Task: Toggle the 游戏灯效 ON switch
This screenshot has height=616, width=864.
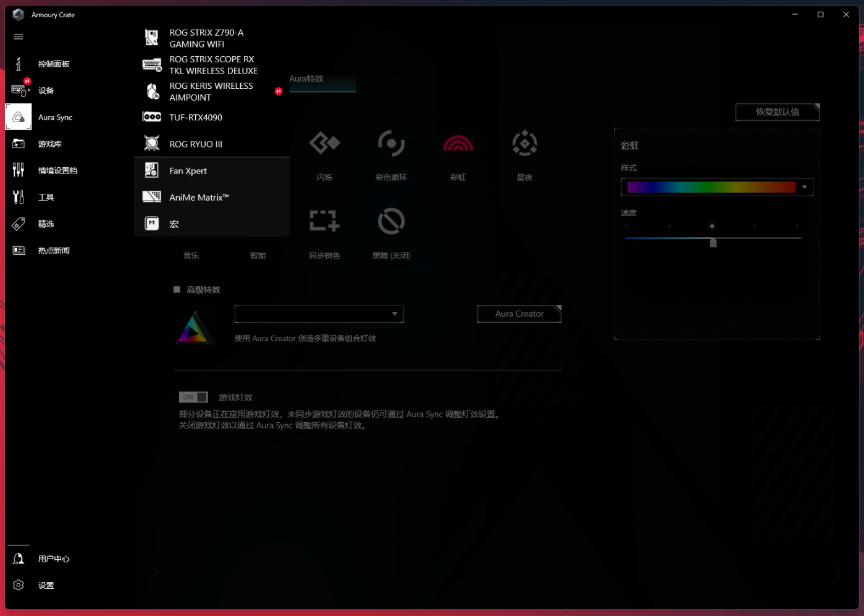Action: pos(193,397)
